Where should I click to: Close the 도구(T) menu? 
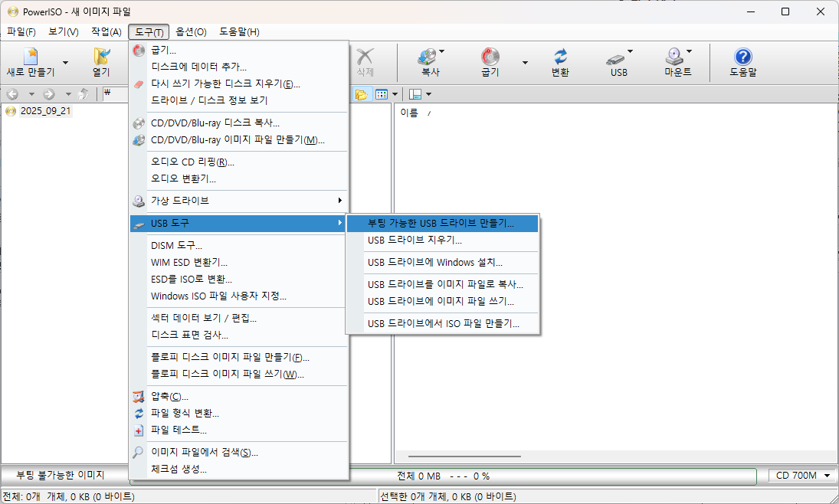pyautogui.click(x=149, y=32)
